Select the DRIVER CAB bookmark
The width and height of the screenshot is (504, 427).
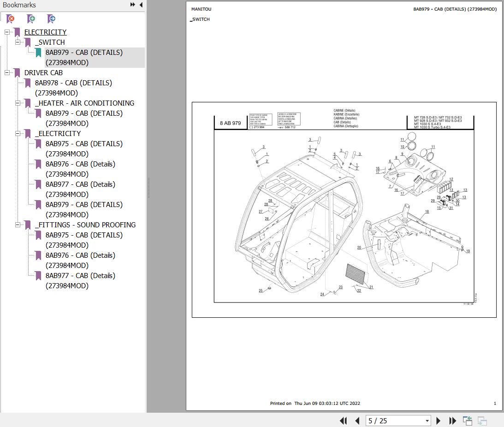coord(43,73)
